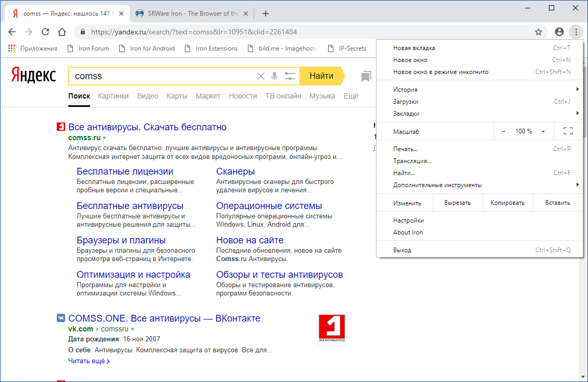
Task: Switch to Видео search tab
Action: click(x=148, y=96)
